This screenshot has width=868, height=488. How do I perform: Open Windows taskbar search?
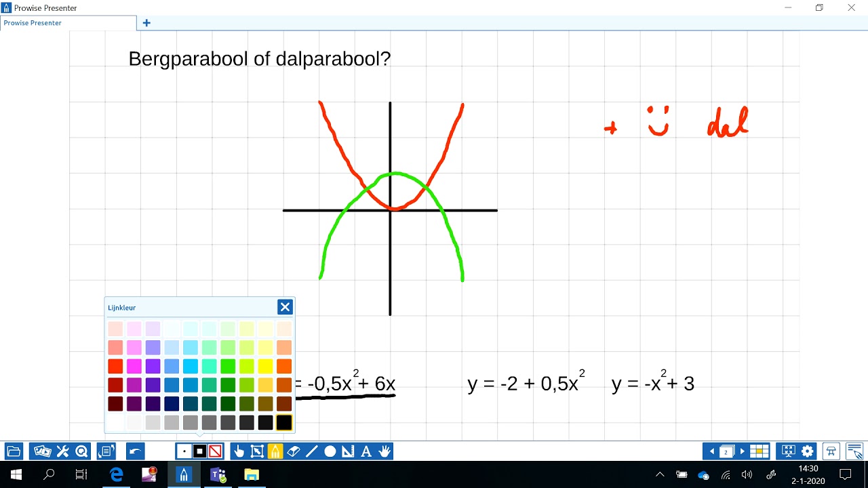[x=49, y=474]
